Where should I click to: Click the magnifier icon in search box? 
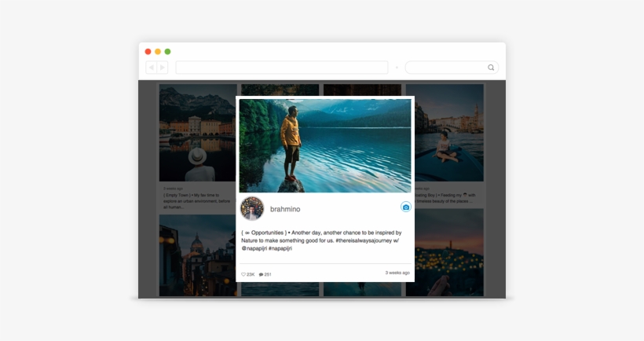pyautogui.click(x=491, y=68)
